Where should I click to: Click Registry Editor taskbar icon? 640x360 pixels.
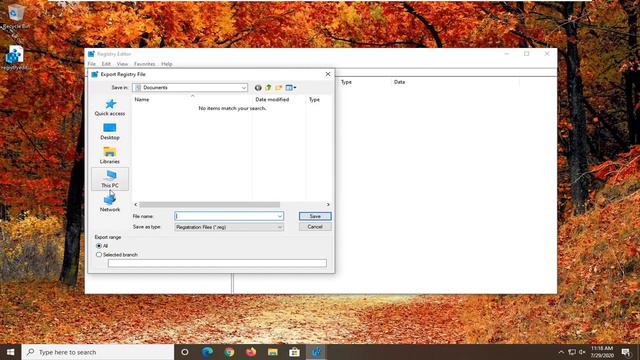(x=316, y=352)
